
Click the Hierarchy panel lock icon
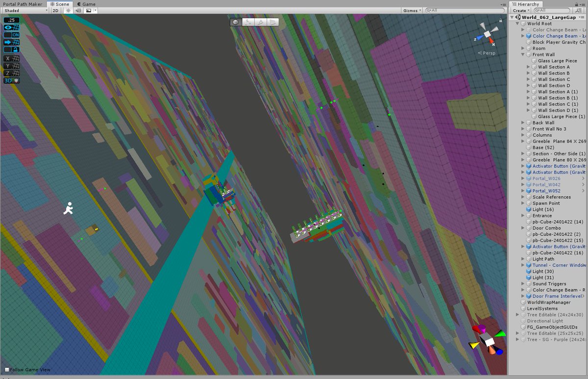click(x=578, y=4)
